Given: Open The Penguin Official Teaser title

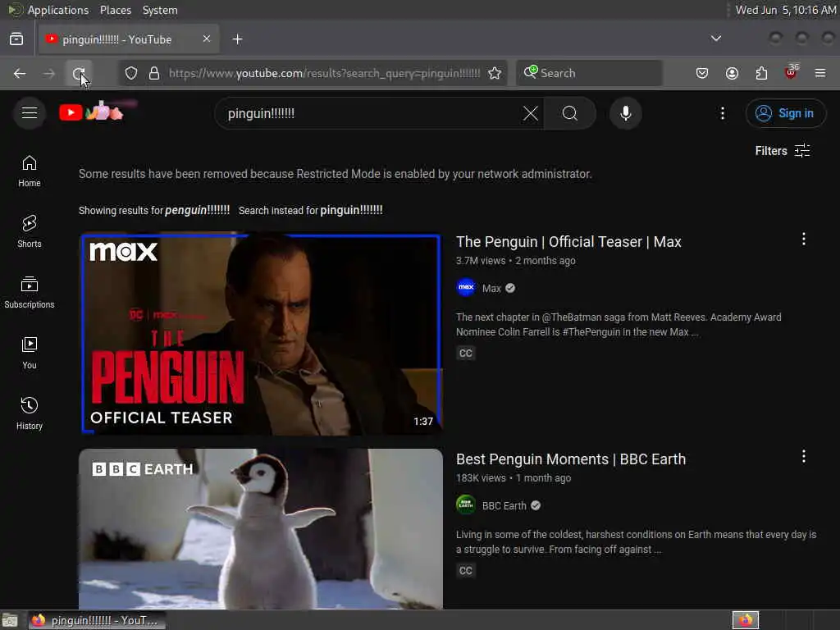Looking at the screenshot, I should (x=568, y=242).
